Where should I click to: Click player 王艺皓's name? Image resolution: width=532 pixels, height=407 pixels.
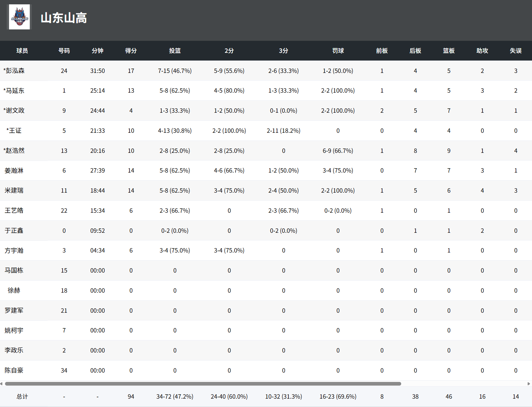[14, 211]
